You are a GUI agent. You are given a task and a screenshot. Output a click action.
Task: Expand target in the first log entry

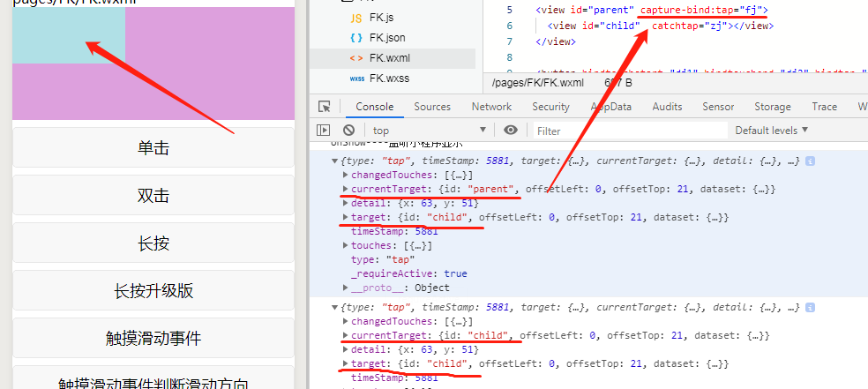[x=346, y=217]
